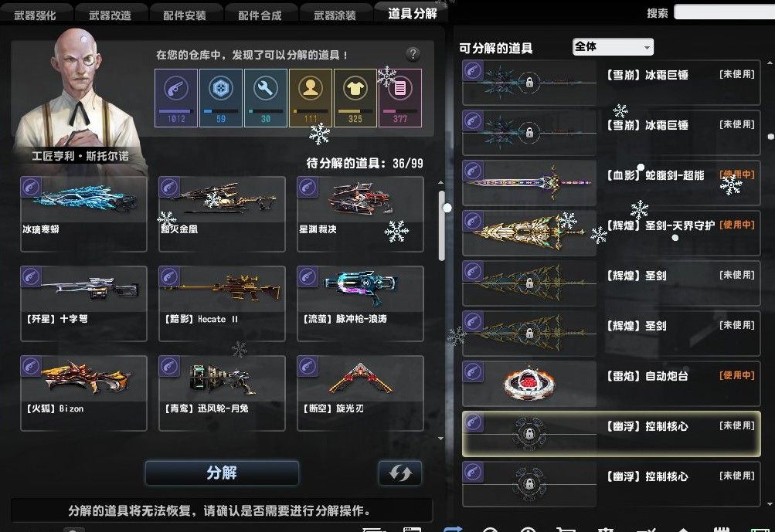Select the 【火狐】Bizon weapon card

click(83, 393)
